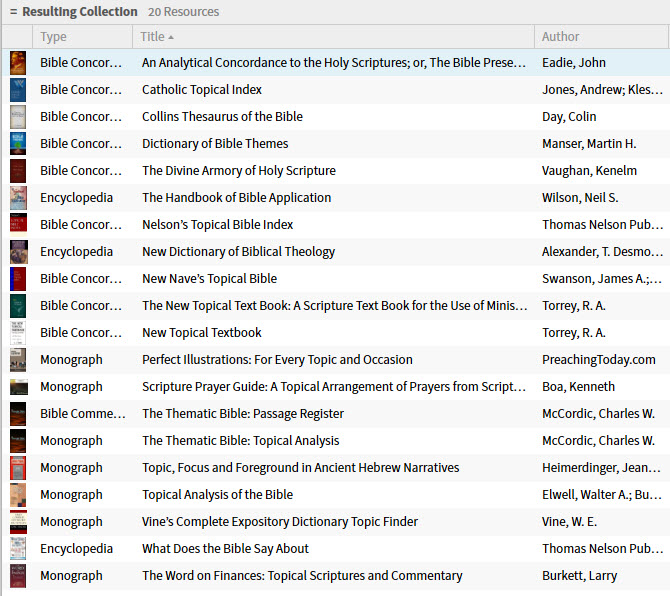
Task: Sort by the Type column header
Action: click(x=82, y=37)
